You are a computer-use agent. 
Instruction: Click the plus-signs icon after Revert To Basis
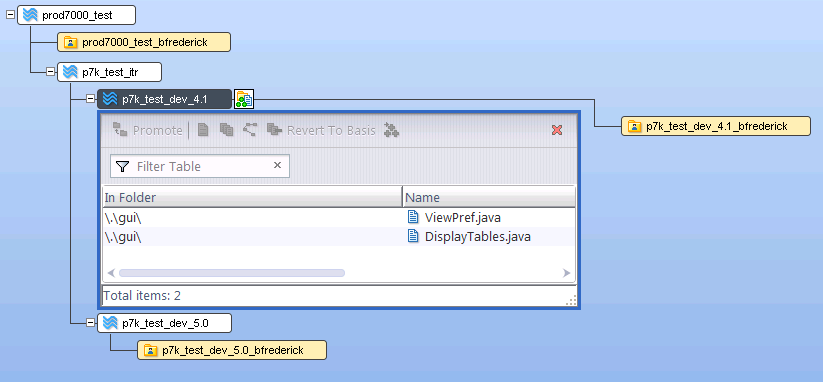point(391,130)
